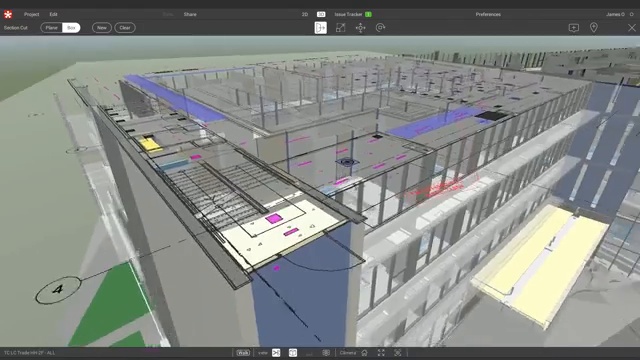Click the Section Cut label
Image resolution: width=640 pixels, height=360 pixels.
16,28
